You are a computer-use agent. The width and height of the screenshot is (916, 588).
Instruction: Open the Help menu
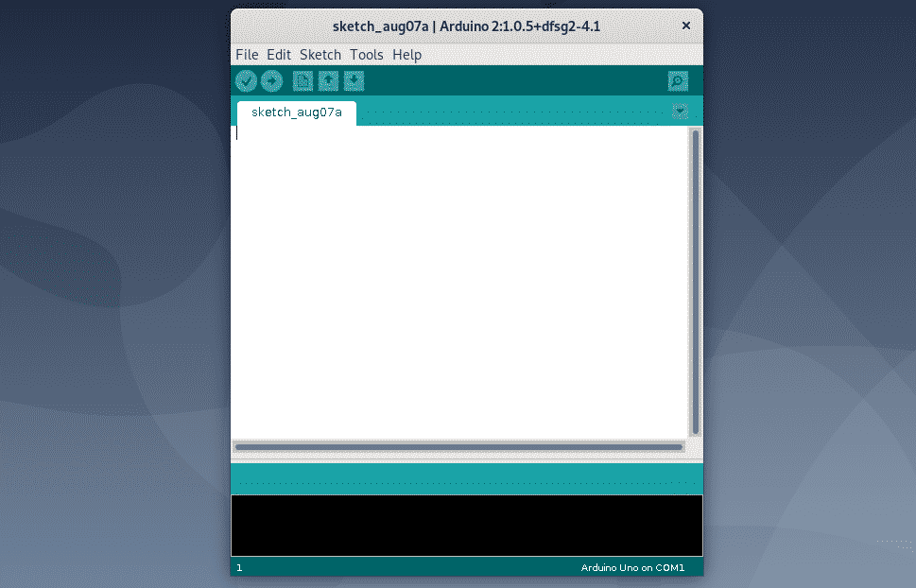tap(406, 55)
